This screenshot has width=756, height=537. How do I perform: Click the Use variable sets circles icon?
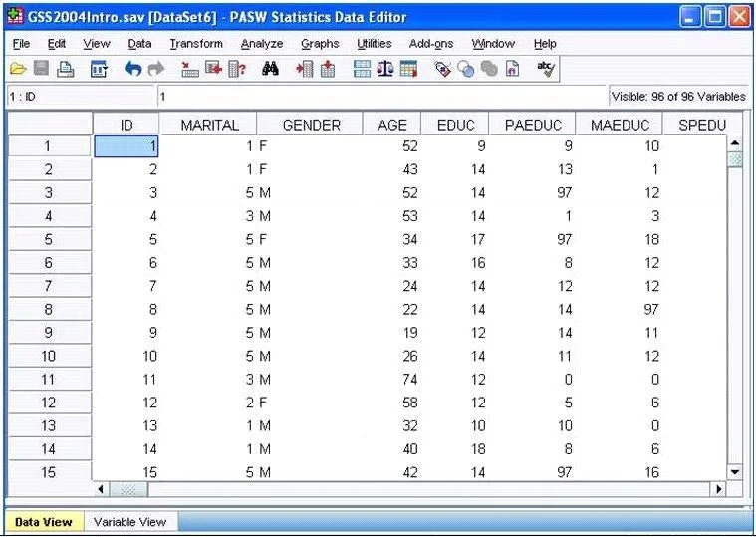[466, 69]
